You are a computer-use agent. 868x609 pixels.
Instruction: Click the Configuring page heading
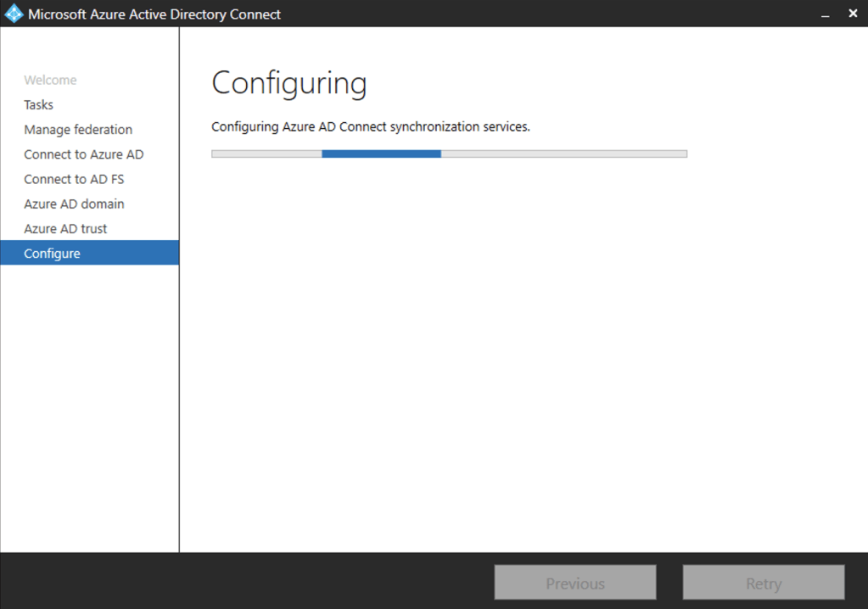pyautogui.click(x=288, y=83)
